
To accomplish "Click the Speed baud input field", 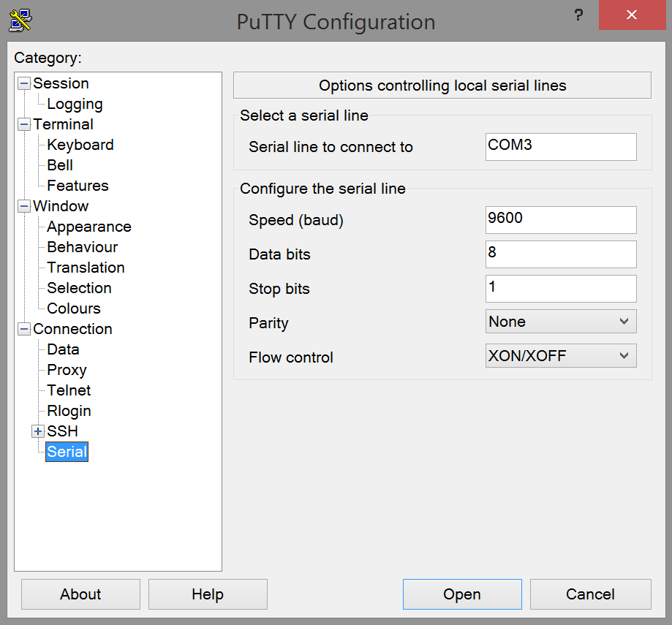I will coord(560,219).
